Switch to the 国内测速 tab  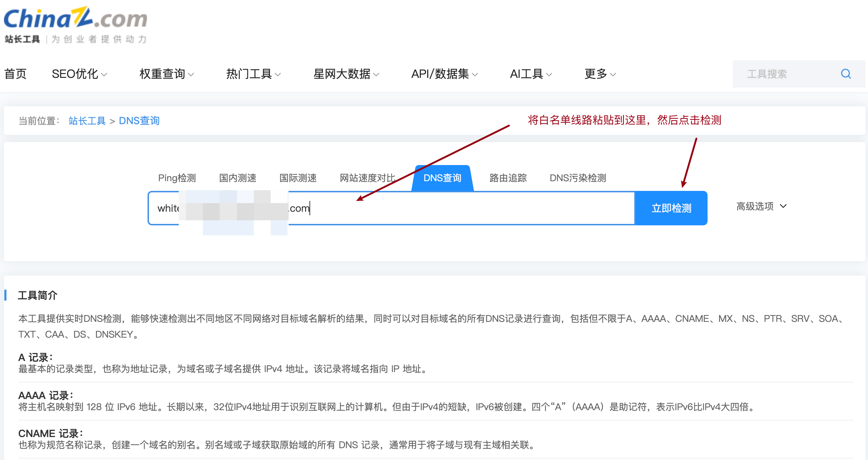238,178
